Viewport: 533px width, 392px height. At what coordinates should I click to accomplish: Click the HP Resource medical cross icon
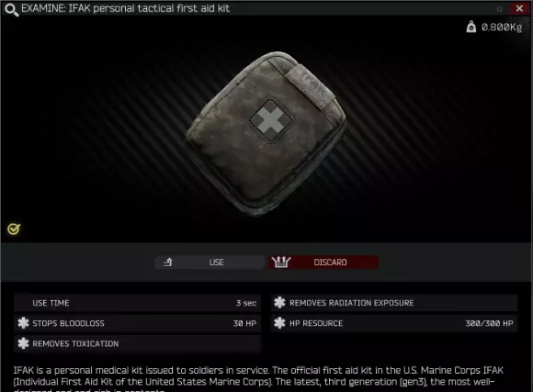click(279, 323)
